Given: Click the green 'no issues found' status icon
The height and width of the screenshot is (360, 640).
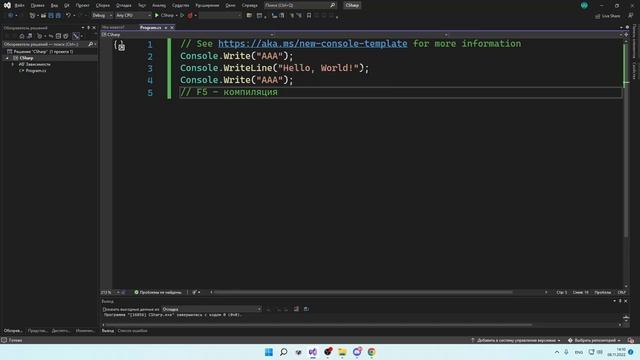Looking at the screenshot, I should click(x=136, y=292).
